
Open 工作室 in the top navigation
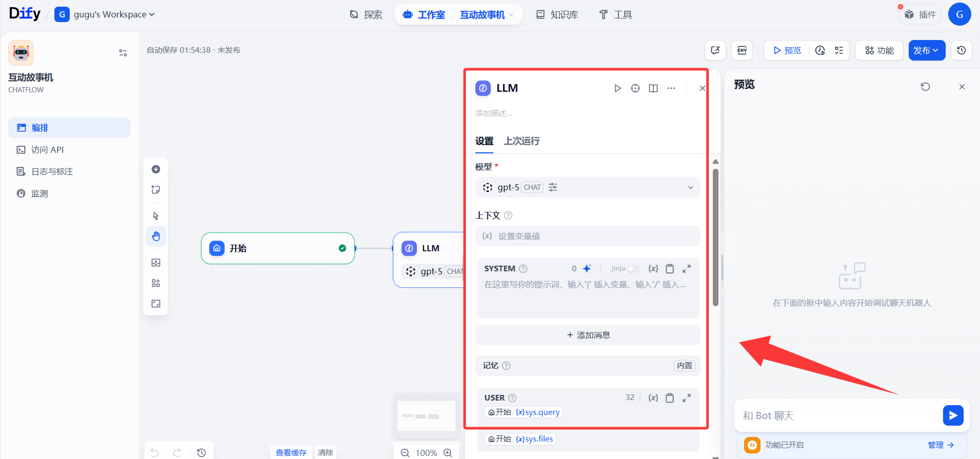coord(424,15)
